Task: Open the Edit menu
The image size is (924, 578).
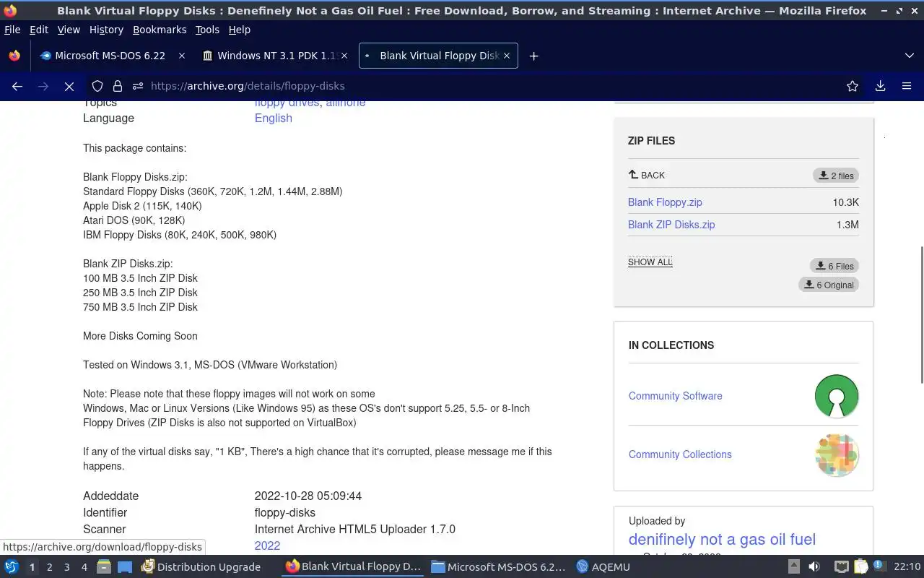Action: 39,30
